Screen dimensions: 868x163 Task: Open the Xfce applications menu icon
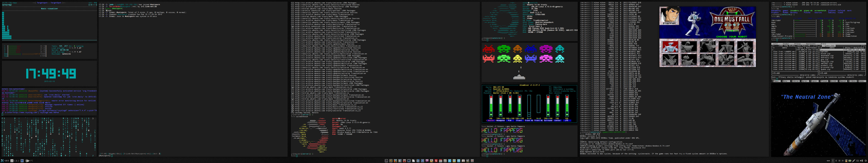click(x=2, y=161)
